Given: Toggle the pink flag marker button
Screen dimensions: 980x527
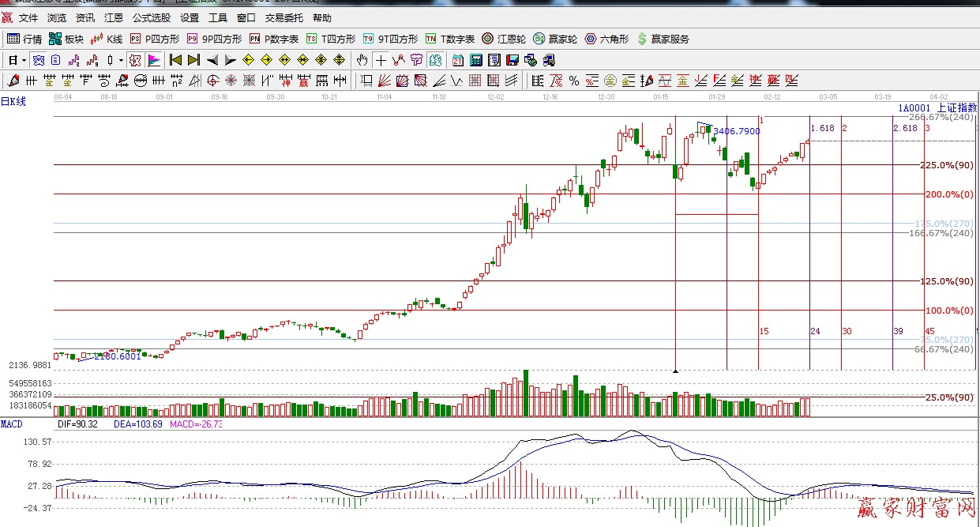Looking at the screenshot, I should click(154, 60).
